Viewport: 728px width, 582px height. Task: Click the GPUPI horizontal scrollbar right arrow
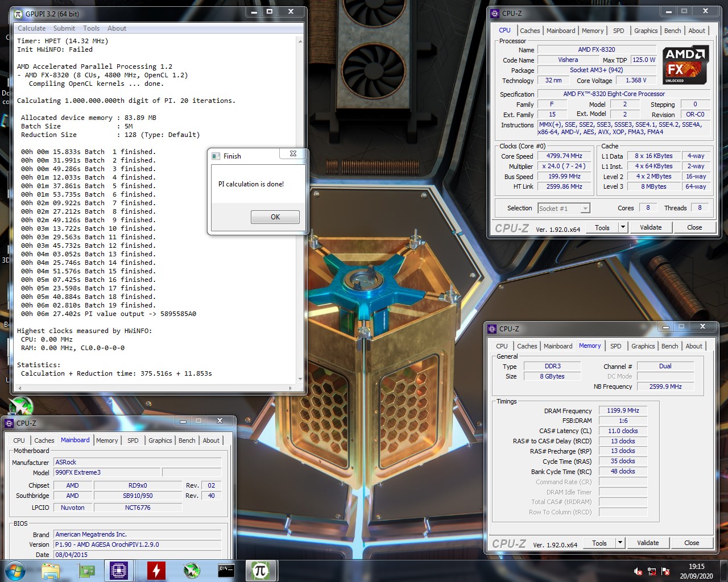coord(291,388)
